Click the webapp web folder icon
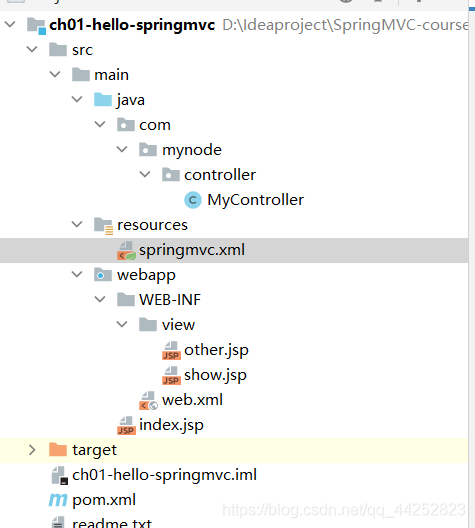The image size is (475, 528). point(103,275)
